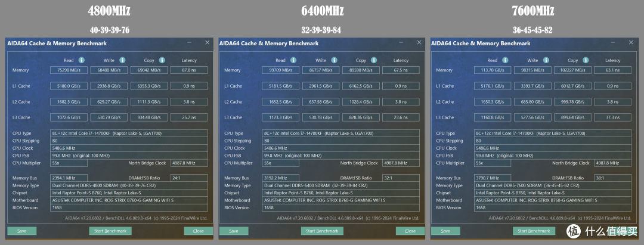644x245 pixels.
Task: Select L1 Cache Read value 5180.0 GB/s
Action: coord(69,86)
